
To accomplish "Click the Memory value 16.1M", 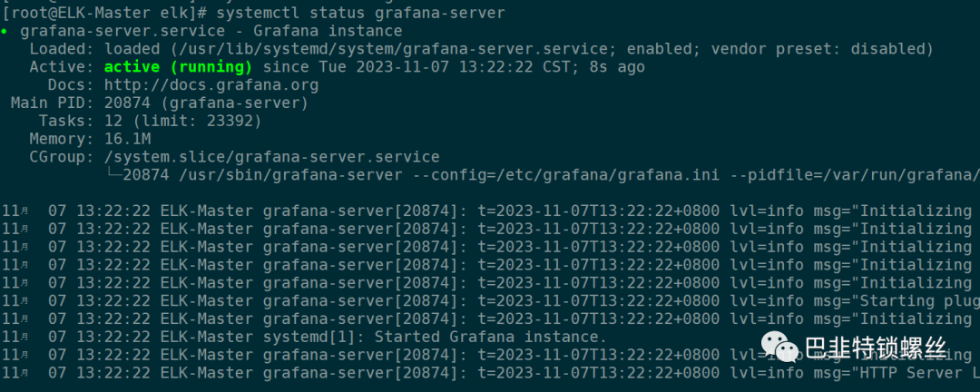I will tap(128, 139).
